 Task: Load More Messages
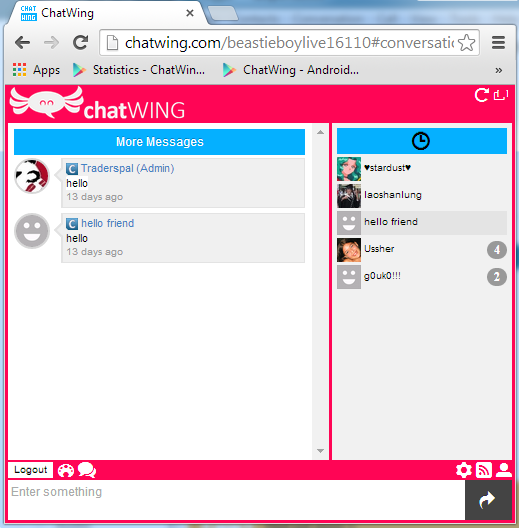[x=159, y=142]
